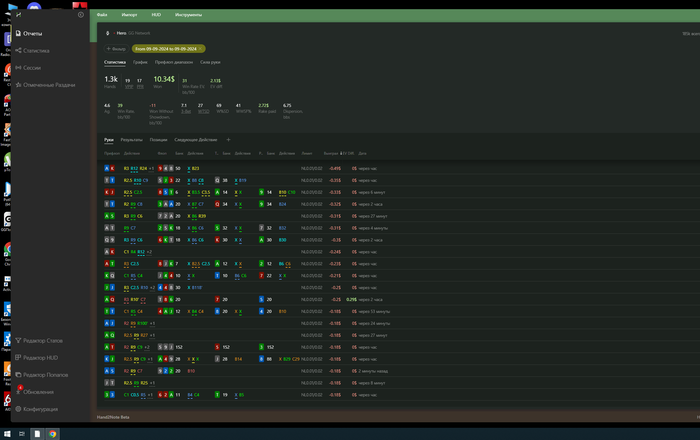This screenshot has width=700, height=440.
Task: Click the VPIP stat label
Action: tap(129, 87)
